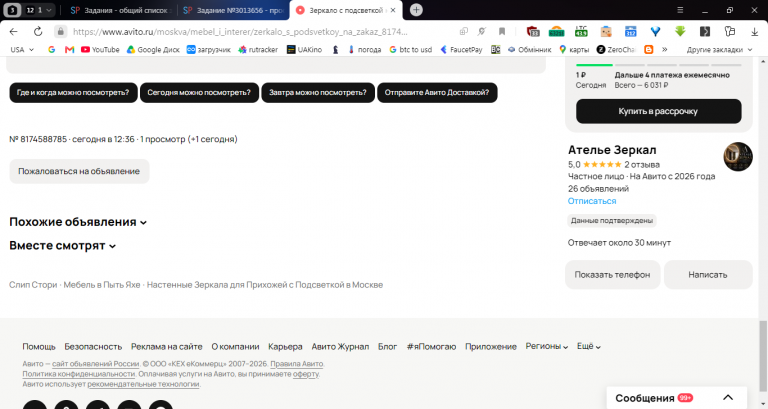Image resolution: width=768 pixels, height=409 pixels.
Task: Click Показать телефон button
Action: coord(612,274)
